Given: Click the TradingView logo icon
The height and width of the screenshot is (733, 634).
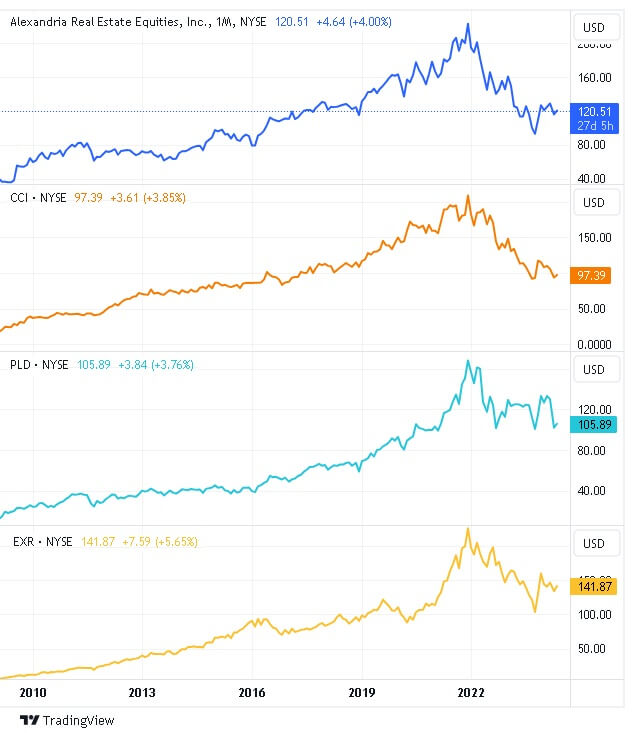Looking at the screenshot, I should pos(29,720).
